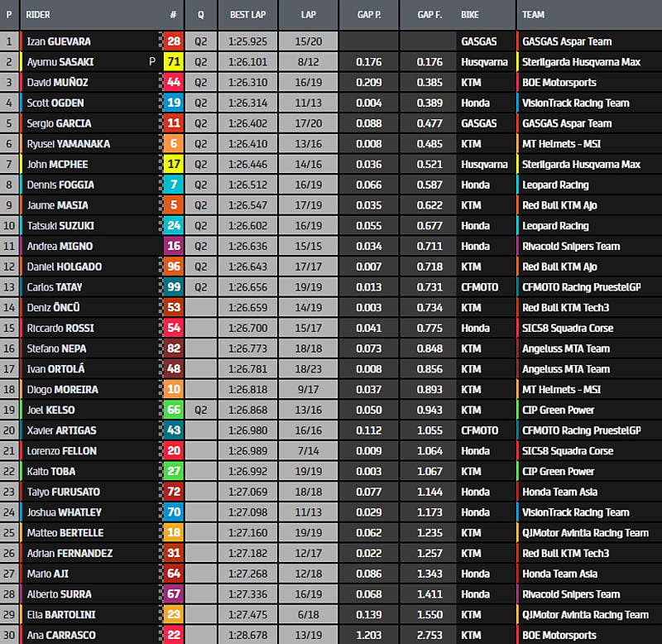This screenshot has height=644, width=662.
Task: Click Ana Carrasco's best lap 1:28.678
Action: tap(247, 635)
